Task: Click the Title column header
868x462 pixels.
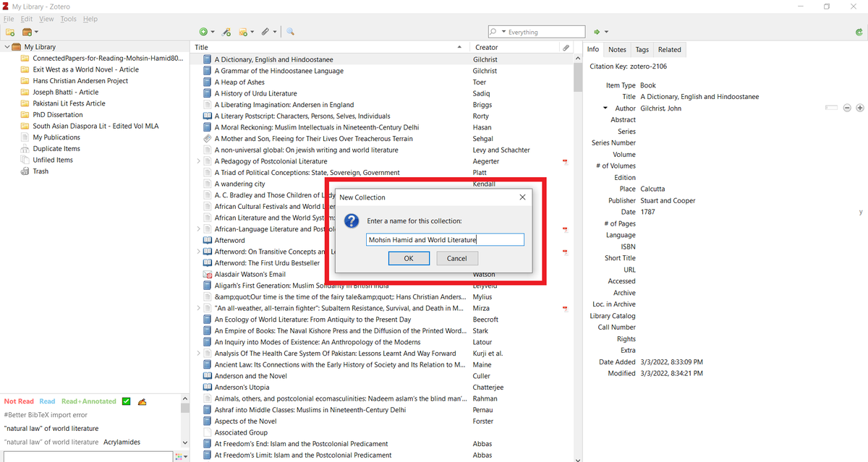Action: click(x=329, y=47)
